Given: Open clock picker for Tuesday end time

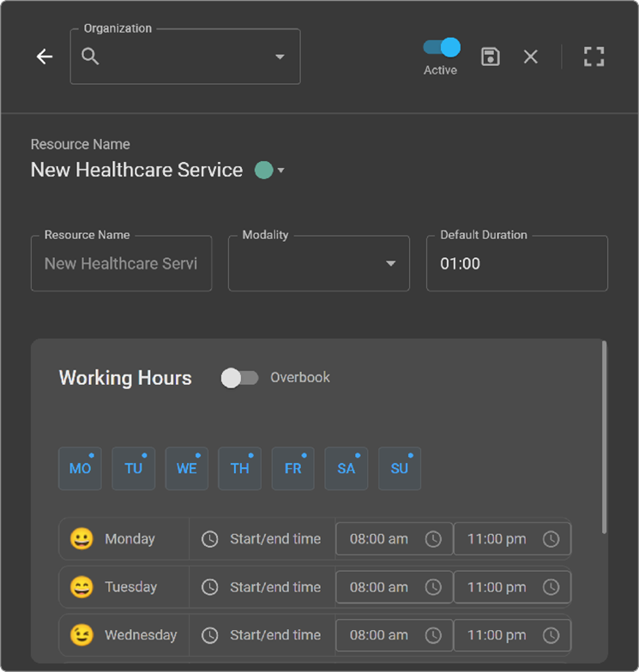Looking at the screenshot, I should [x=551, y=587].
